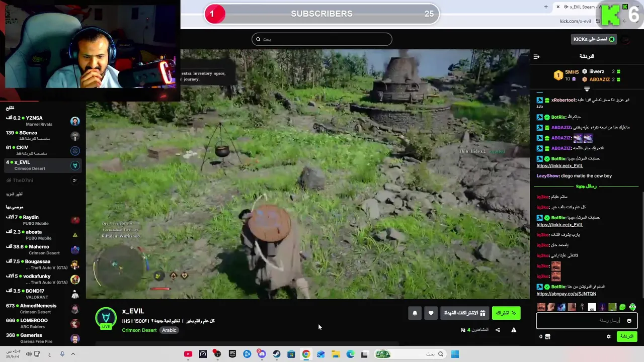Click the heart follow icon

[x=431, y=313]
